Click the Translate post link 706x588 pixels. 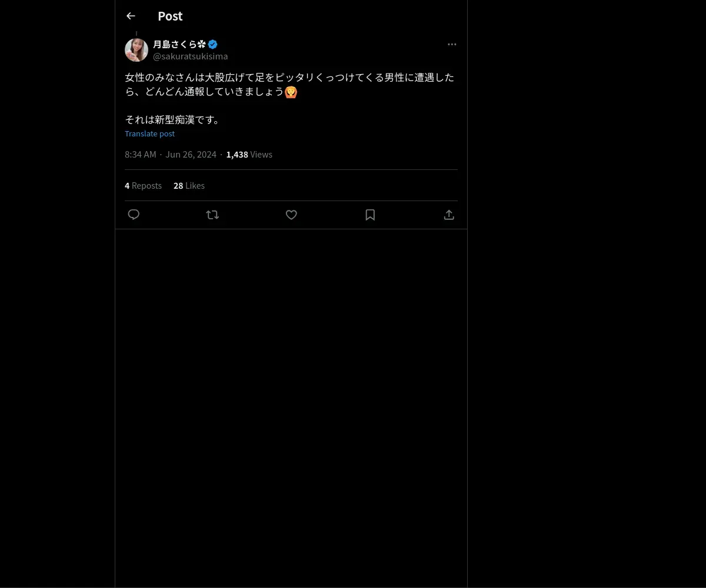point(149,133)
